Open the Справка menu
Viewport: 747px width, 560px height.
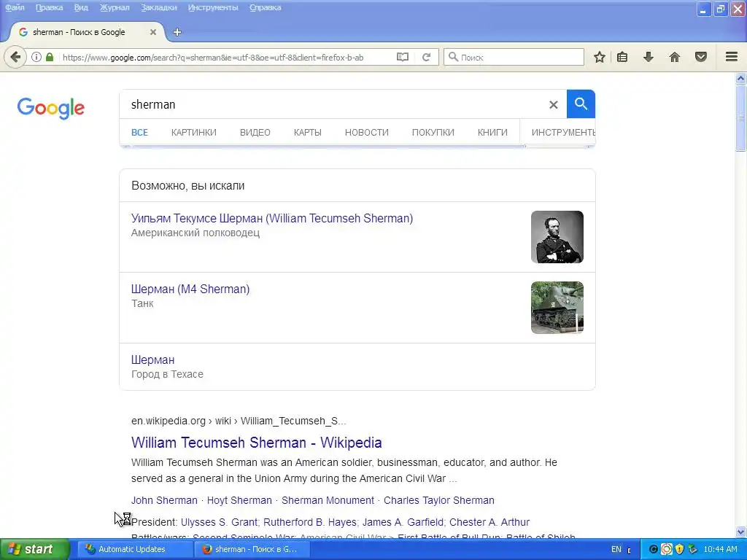(265, 7)
